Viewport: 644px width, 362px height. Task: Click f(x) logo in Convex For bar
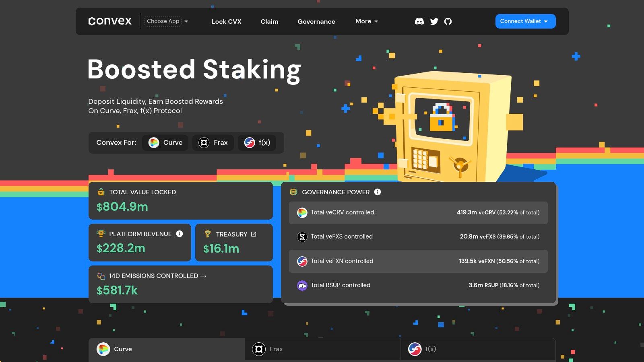coord(250,142)
